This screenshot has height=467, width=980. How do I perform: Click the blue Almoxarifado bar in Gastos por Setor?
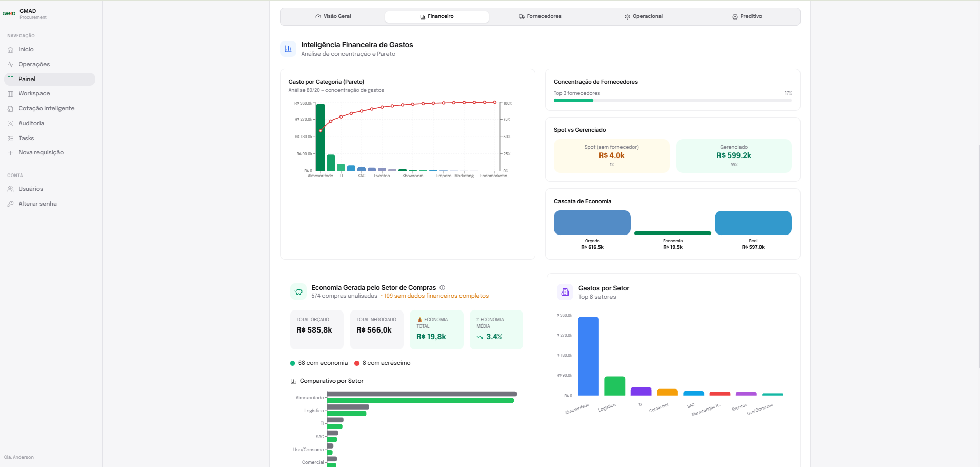[x=588, y=356]
